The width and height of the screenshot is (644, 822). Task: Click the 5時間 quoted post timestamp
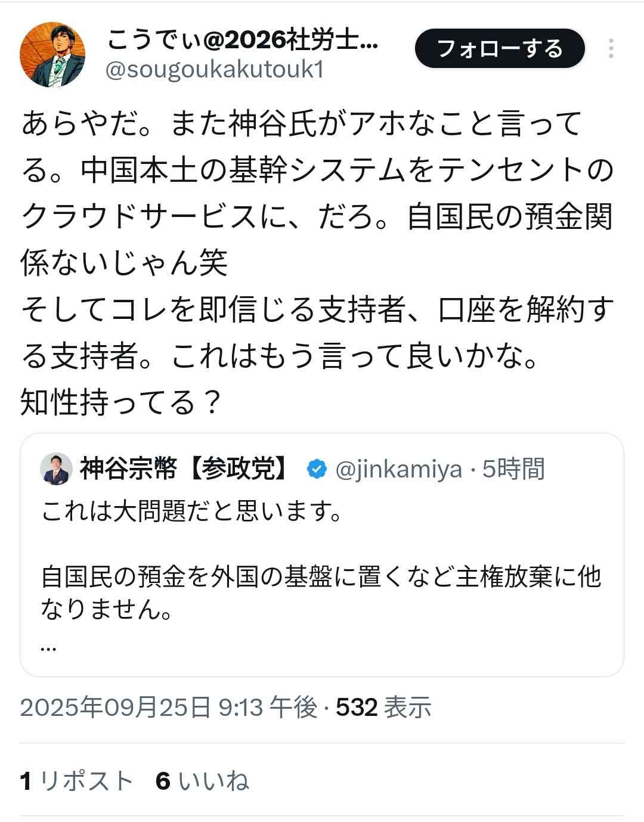click(x=513, y=470)
